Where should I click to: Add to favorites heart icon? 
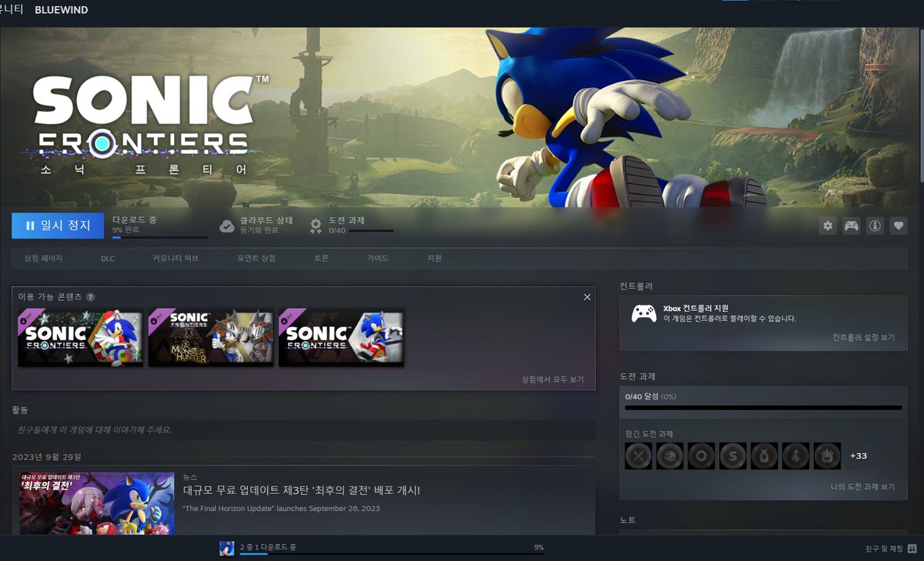898,226
